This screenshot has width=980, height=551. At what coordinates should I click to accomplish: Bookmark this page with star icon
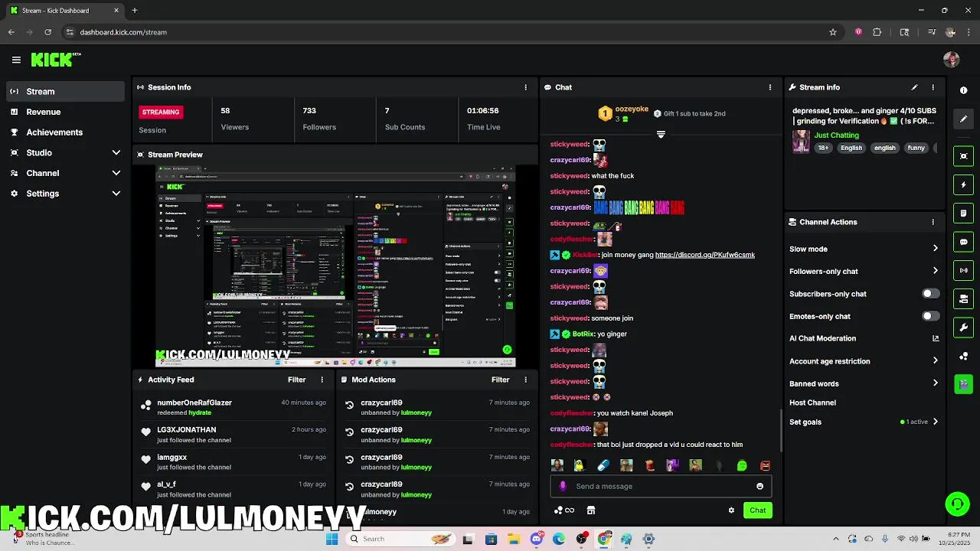[833, 32]
